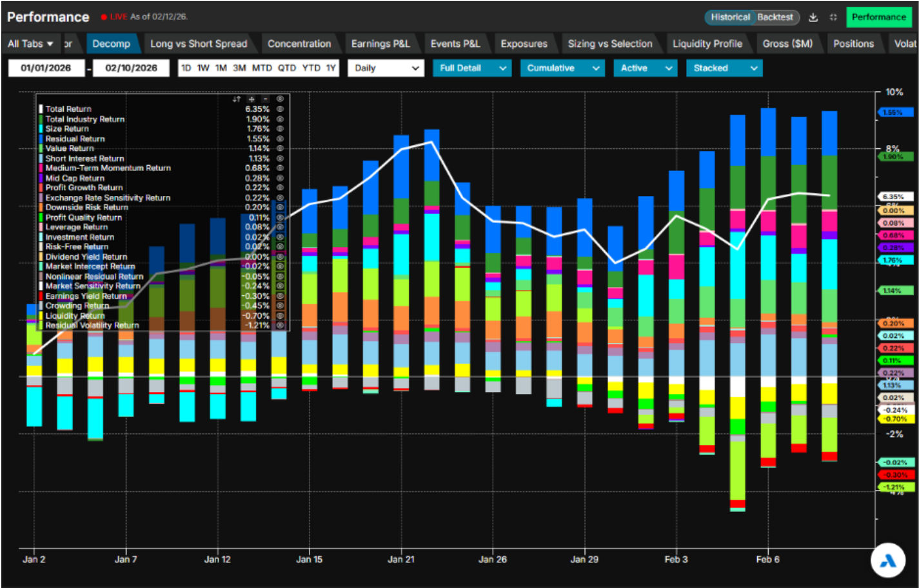This screenshot has width=919, height=588.
Task: Click the Residual Return color swatch
Action: [41, 139]
